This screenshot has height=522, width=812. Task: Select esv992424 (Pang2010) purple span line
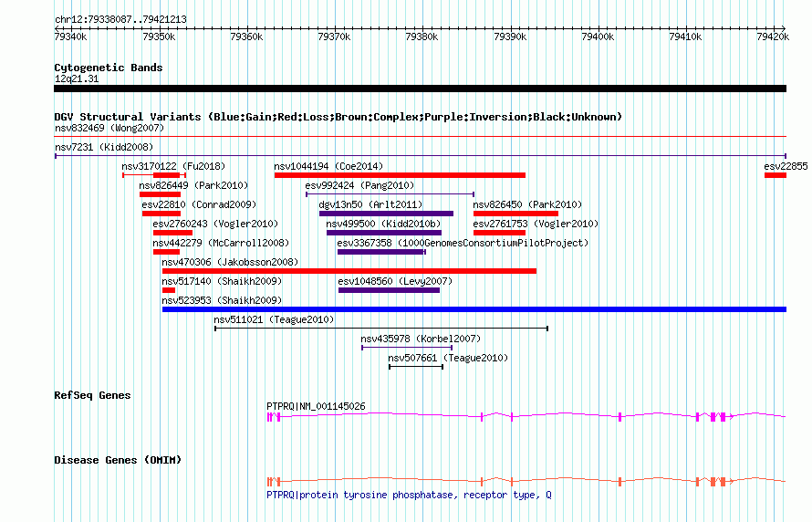(x=390, y=194)
